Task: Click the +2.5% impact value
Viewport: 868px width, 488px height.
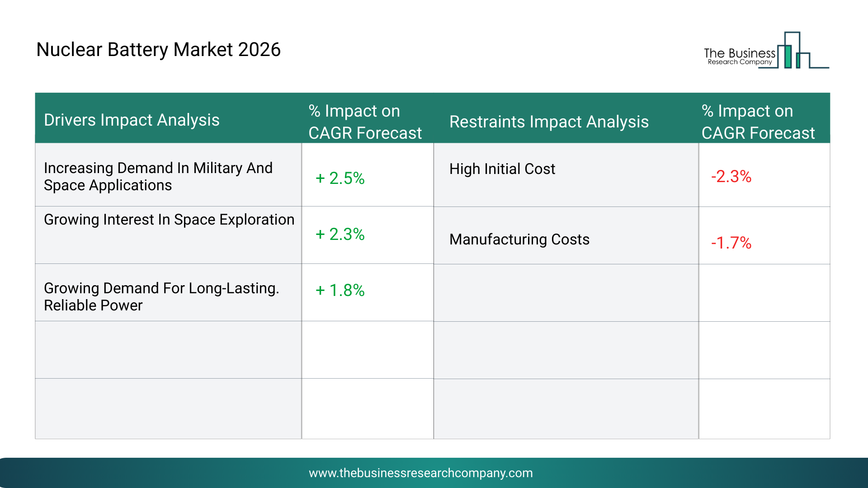Action: (x=340, y=178)
